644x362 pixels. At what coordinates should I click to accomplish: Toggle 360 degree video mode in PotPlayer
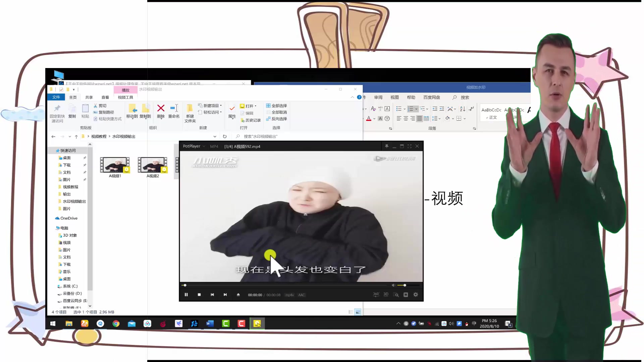click(x=376, y=294)
